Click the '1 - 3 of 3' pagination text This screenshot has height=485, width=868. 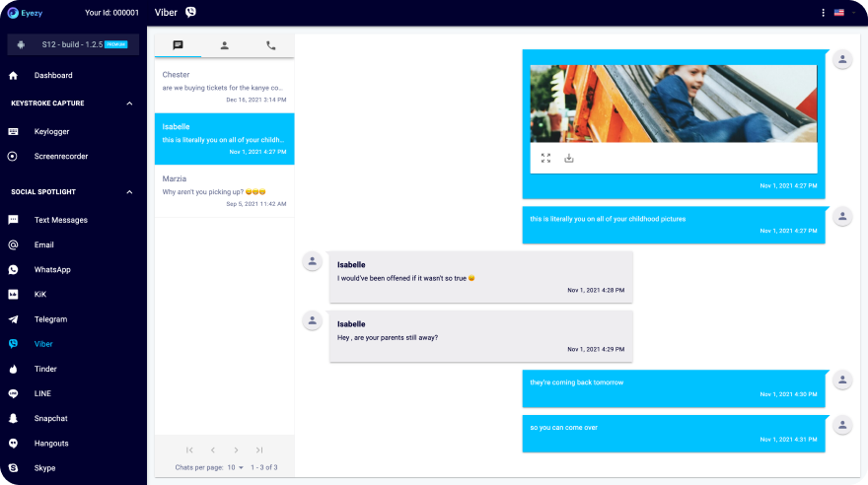(x=264, y=468)
